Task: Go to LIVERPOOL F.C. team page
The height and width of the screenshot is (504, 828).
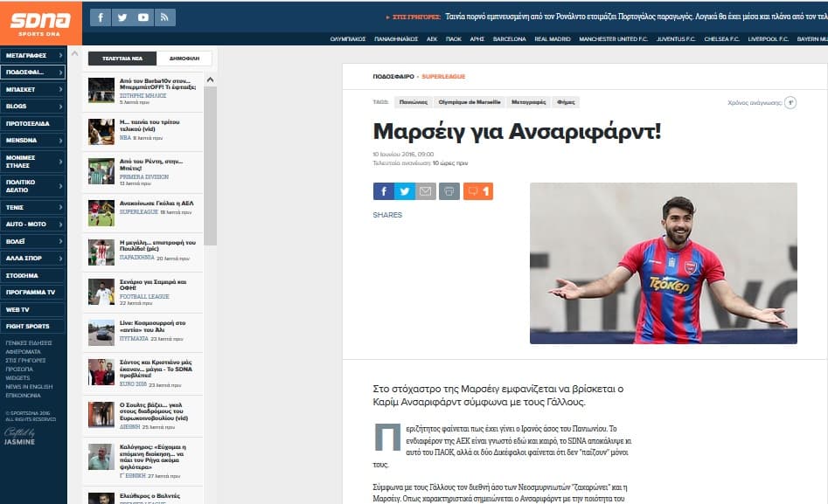Action: [x=768, y=39]
